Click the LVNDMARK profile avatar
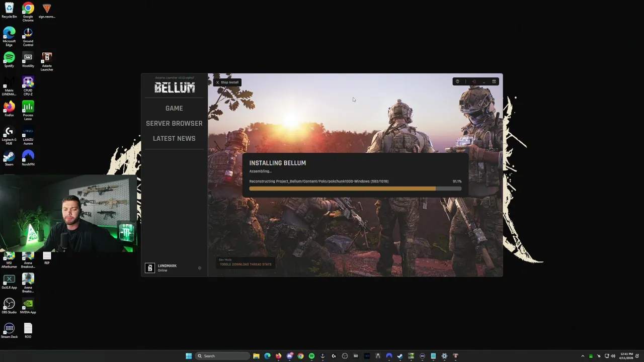Viewport: 644px width, 362px height. click(149, 268)
